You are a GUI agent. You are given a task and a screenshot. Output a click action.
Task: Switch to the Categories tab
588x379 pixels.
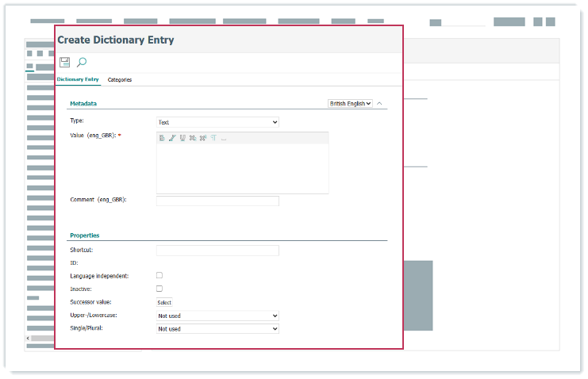120,80
